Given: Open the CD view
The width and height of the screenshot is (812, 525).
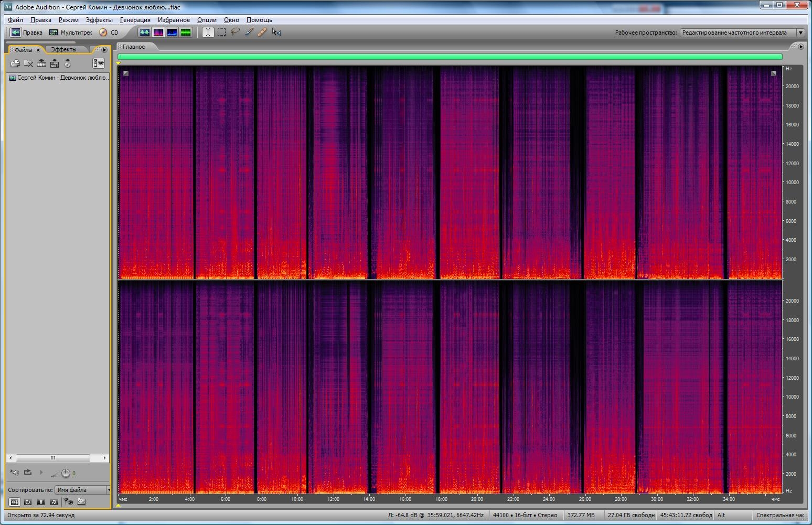Looking at the screenshot, I should [x=109, y=33].
